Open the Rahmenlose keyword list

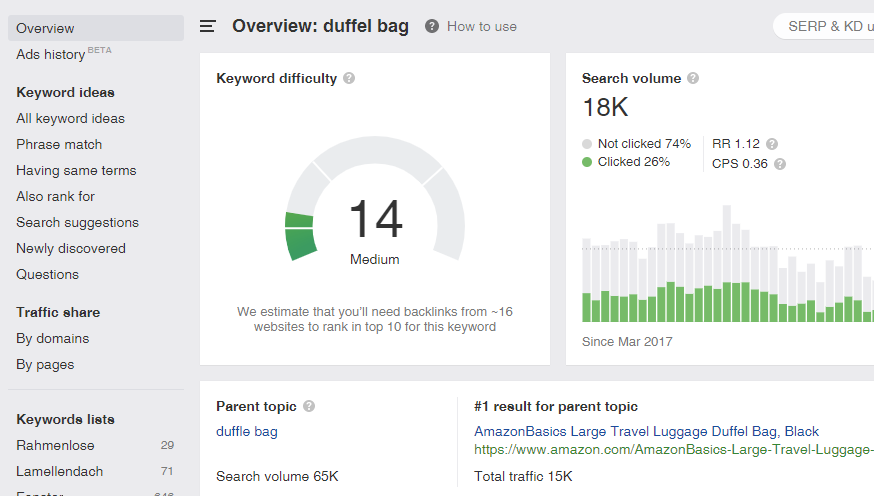click(55, 445)
